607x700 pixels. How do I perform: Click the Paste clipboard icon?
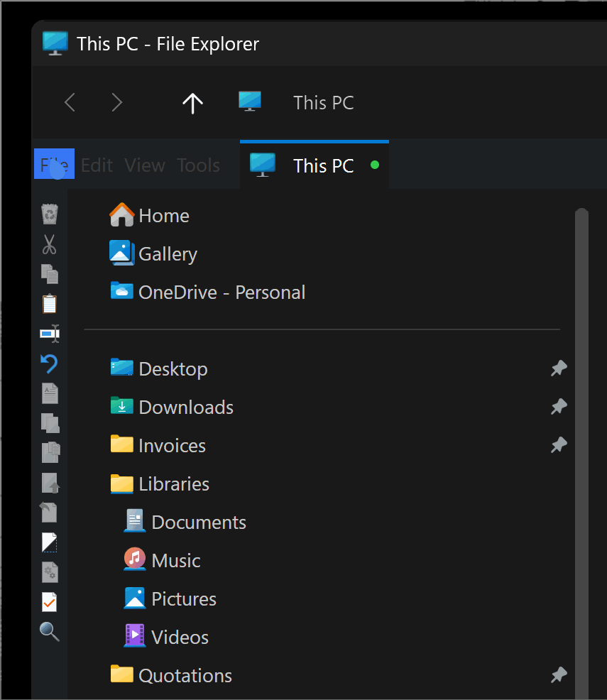[x=50, y=303]
